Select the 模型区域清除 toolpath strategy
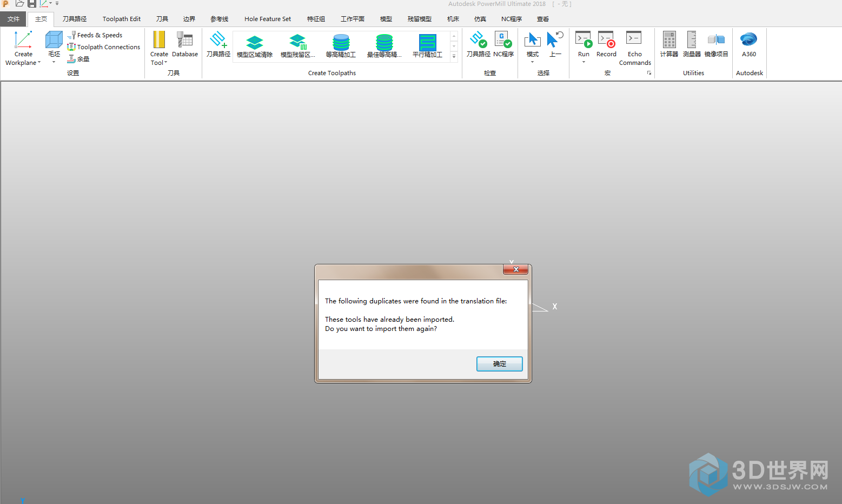 (255, 47)
